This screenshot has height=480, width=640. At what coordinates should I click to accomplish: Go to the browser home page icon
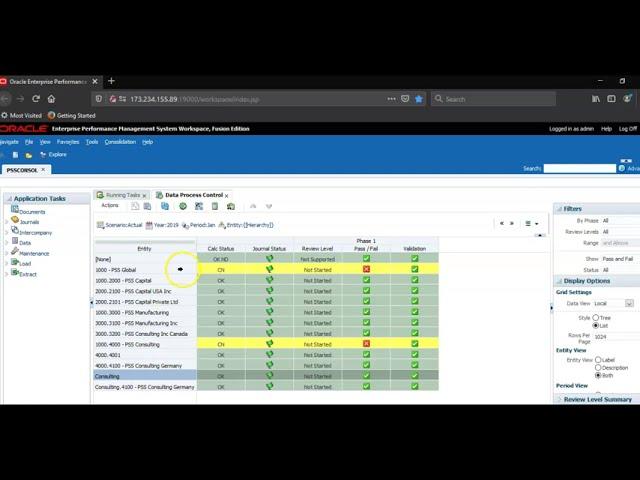(51, 99)
